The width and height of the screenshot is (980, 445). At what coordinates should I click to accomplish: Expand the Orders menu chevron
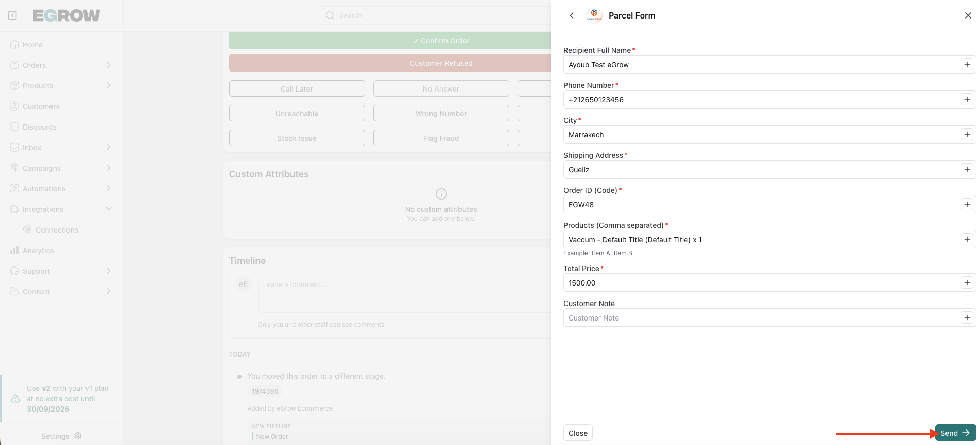tap(109, 65)
